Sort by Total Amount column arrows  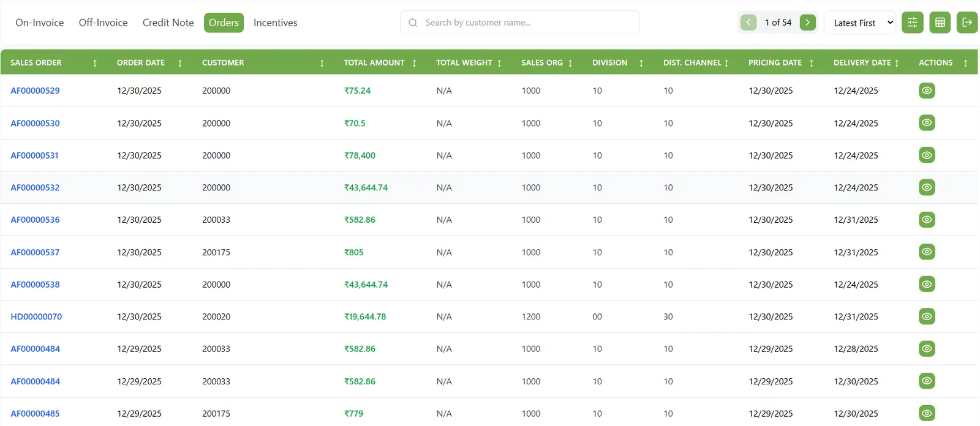click(414, 63)
